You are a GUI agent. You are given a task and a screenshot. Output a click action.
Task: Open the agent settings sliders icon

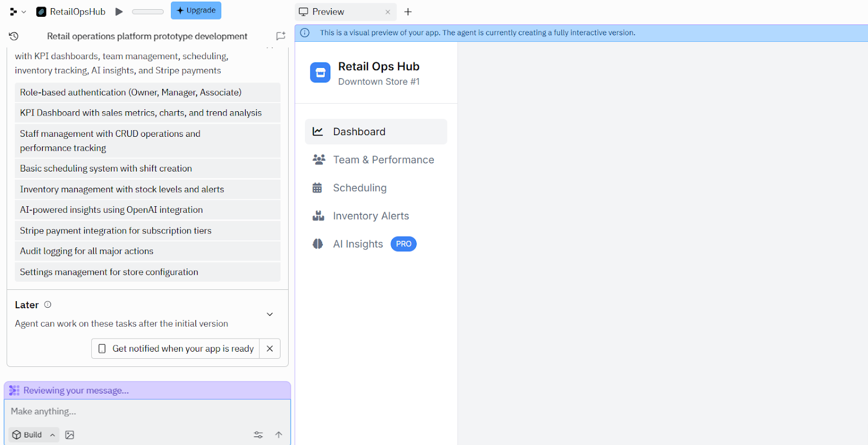click(258, 435)
